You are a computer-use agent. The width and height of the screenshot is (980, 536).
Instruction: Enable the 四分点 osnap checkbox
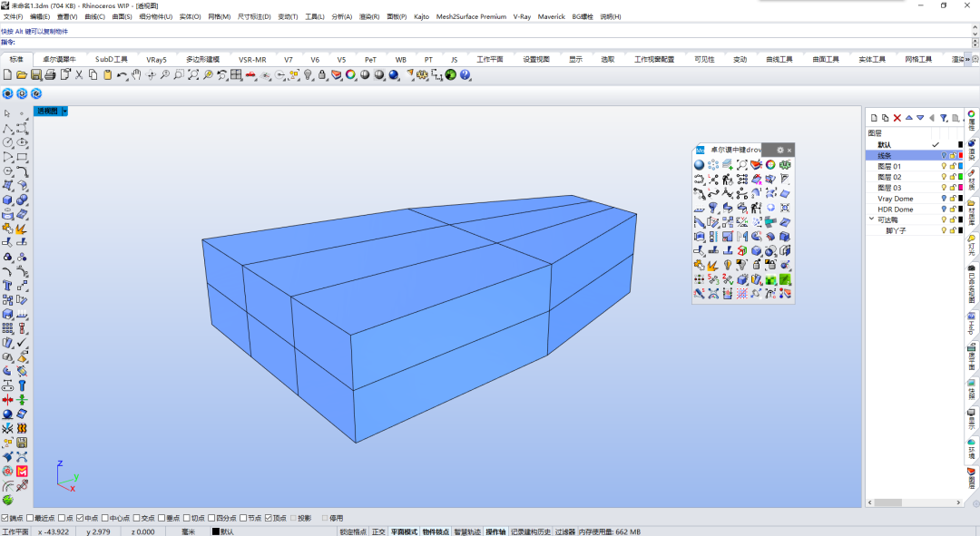click(211, 518)
